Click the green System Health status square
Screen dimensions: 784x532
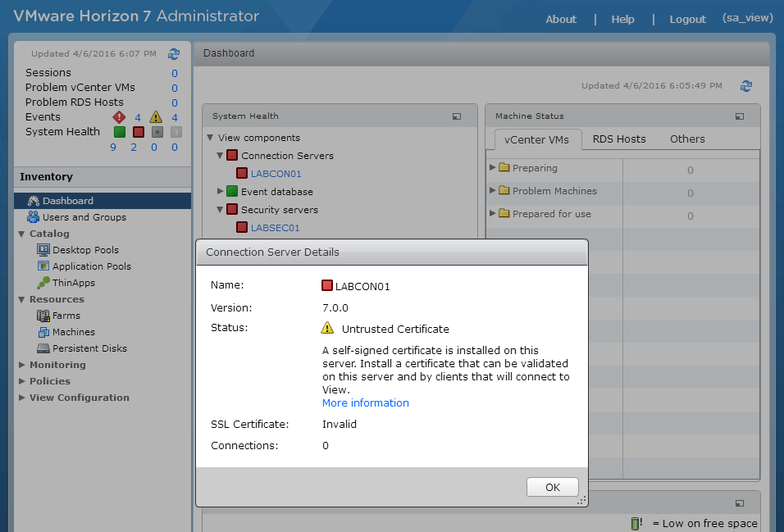120,132
